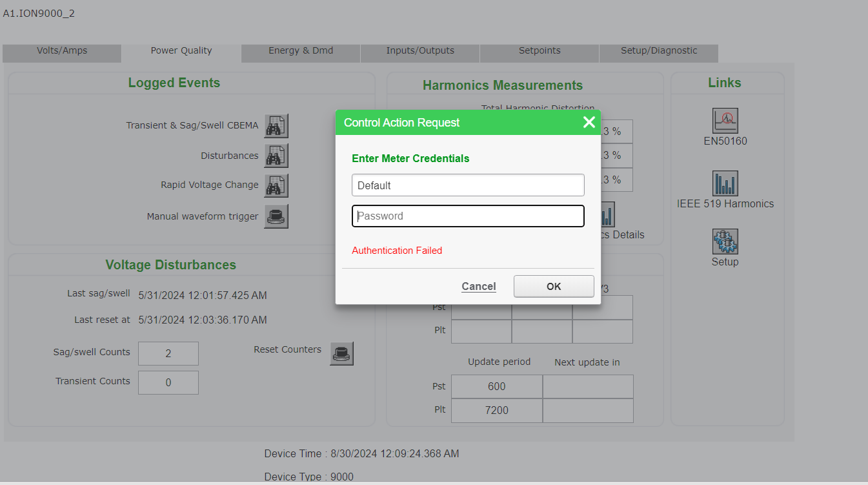Screen dimensions: 868x485
Task: Click OK in Control Action Request dialog
Action: [554, 286]
